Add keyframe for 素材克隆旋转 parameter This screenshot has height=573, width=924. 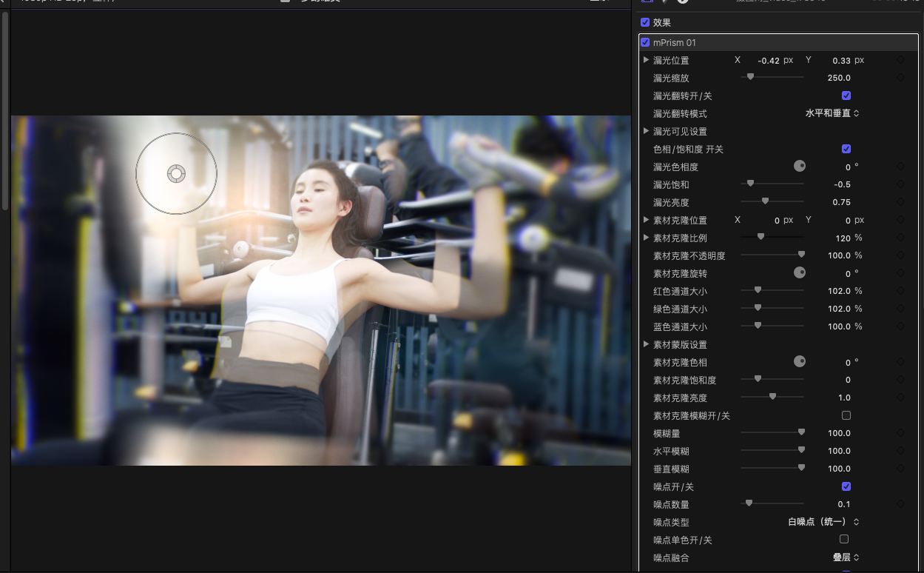pos(900,273)
